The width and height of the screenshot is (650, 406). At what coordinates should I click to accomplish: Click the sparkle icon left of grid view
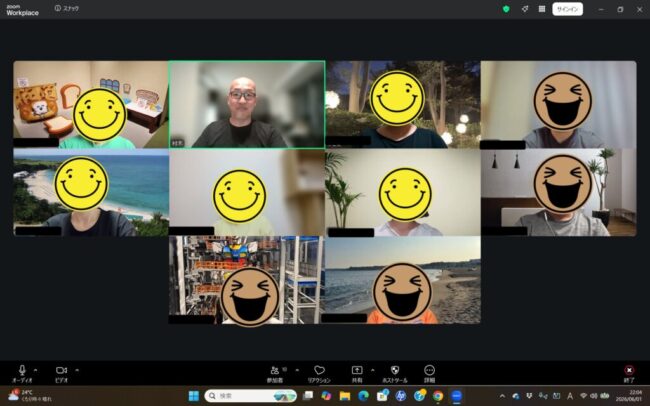pyautogui.click(x=525, y=9)
